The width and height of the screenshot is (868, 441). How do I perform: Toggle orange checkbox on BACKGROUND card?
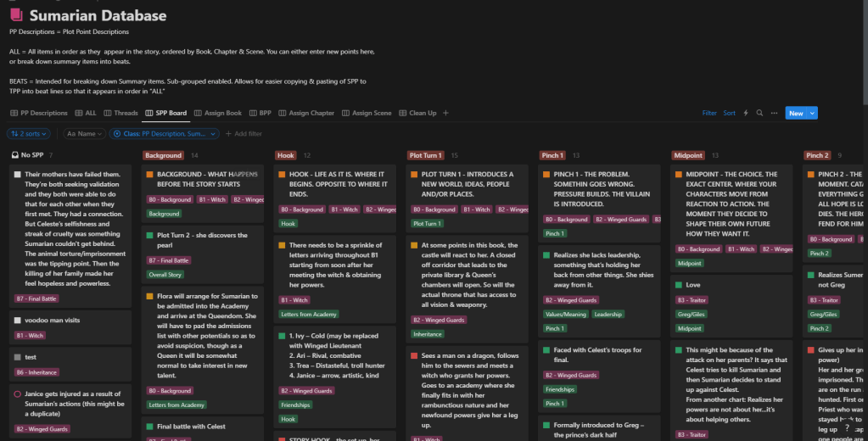(149, 175)
